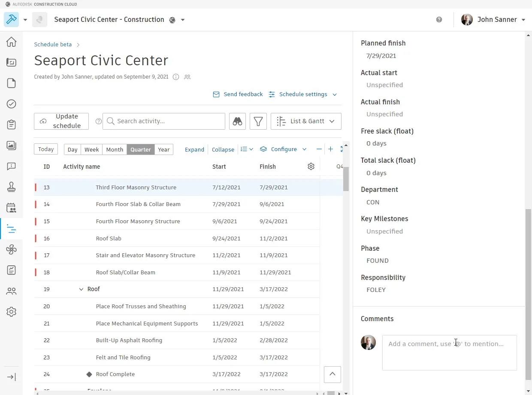Collapse the left sidebar with arrow icon
532x395 pixels.
tap(11, 377)
